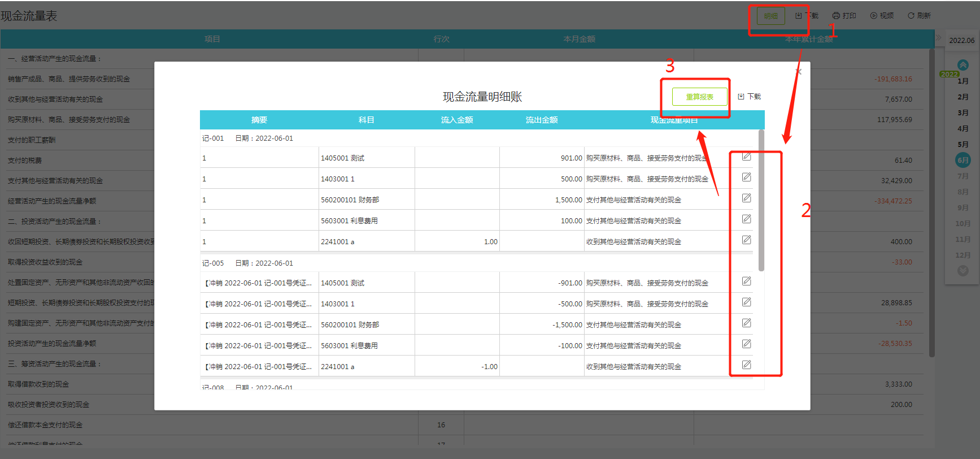Edit cash flow item for 2241001 a 1.00 row
The image size is (980, 459).
click(746, 240)
